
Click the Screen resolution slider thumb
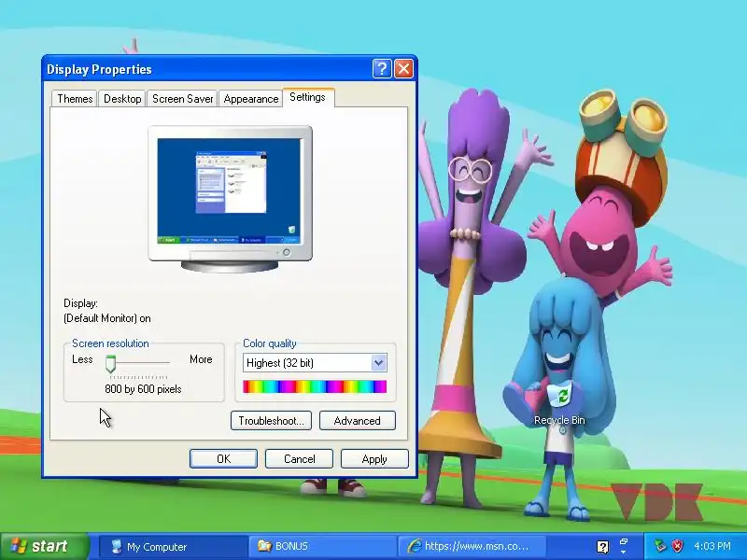click(x=110, y=364)
